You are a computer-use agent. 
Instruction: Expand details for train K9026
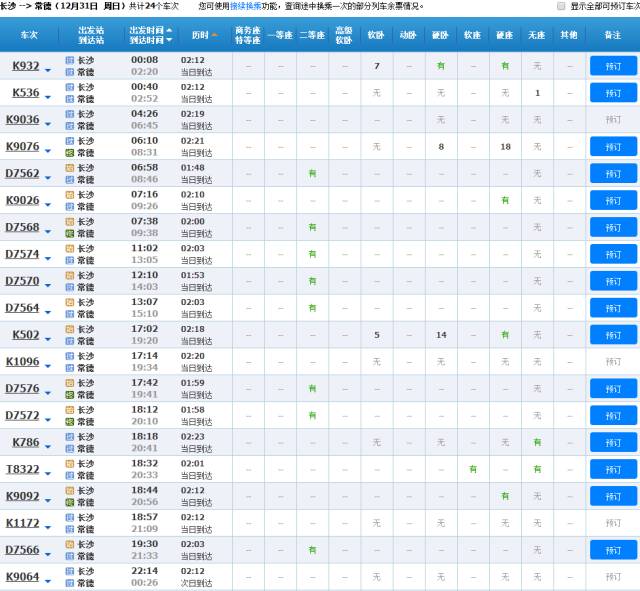pos(48,205)
